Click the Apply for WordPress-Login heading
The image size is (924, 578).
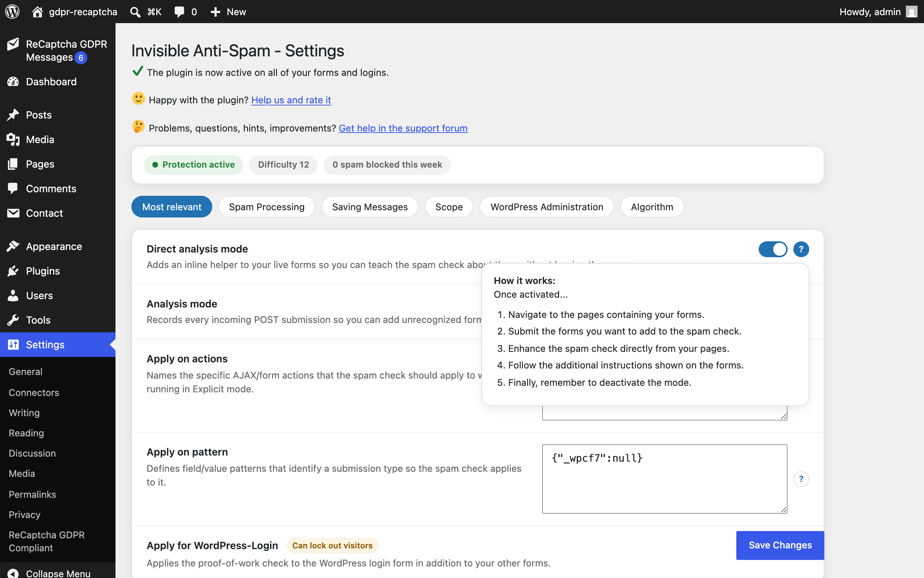click(212, 545)
